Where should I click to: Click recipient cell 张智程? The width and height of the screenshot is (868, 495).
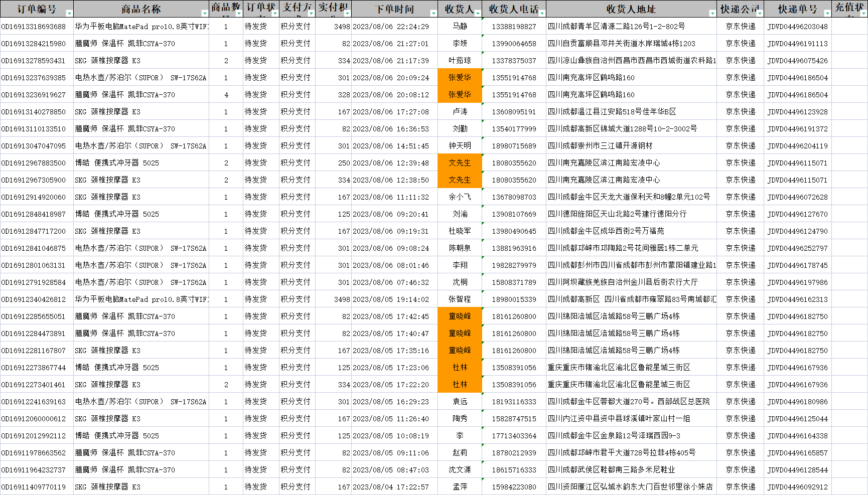[x=460, y=299]
